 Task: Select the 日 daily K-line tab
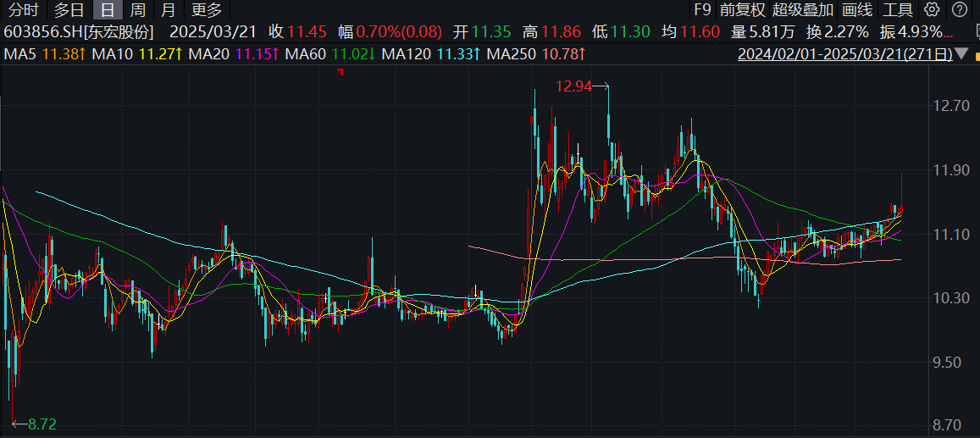coord(108,9)
